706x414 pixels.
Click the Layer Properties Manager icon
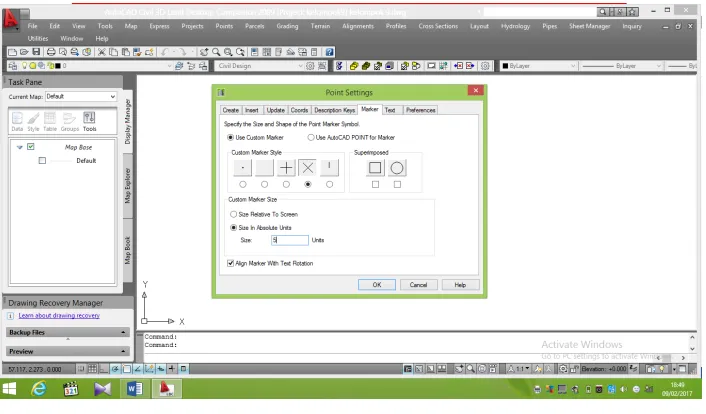[x=13, y=66]
